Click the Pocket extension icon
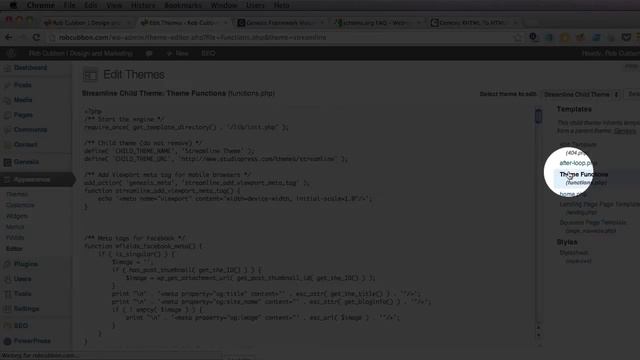 [x=626, y=38]
